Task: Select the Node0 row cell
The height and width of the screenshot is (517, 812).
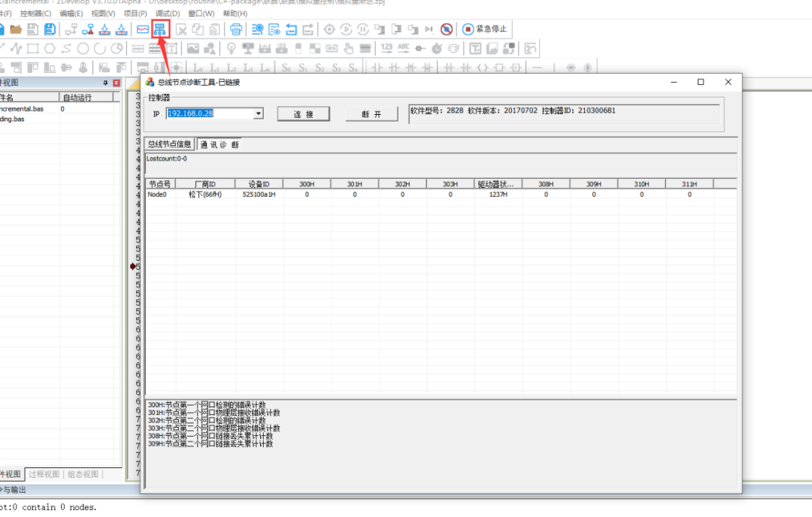Action: coord(157,195)
